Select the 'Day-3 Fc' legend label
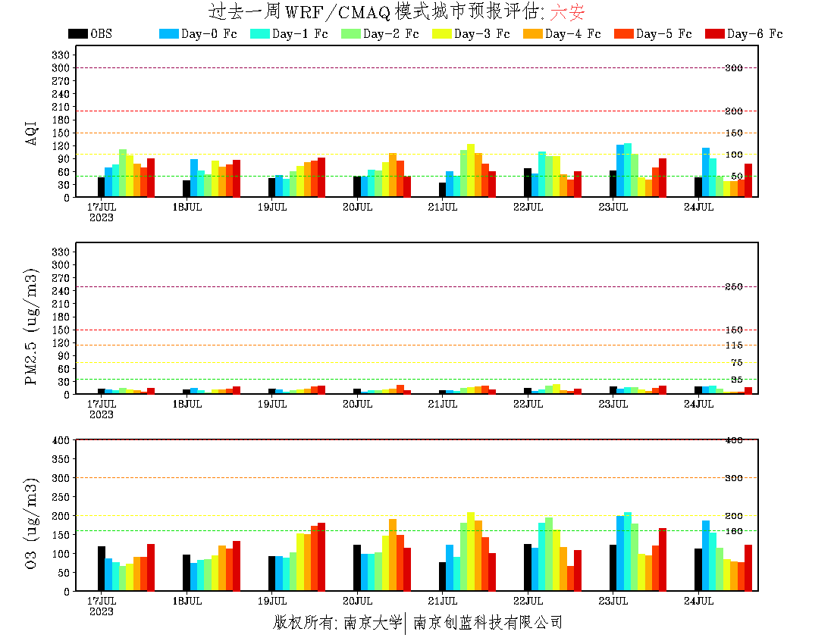 482,33
